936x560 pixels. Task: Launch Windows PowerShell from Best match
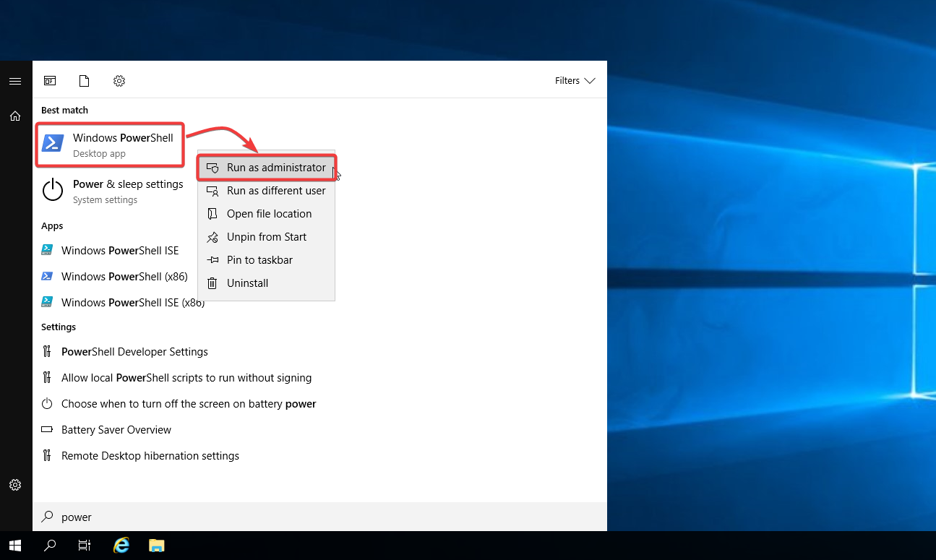click(x=110, y=144)
